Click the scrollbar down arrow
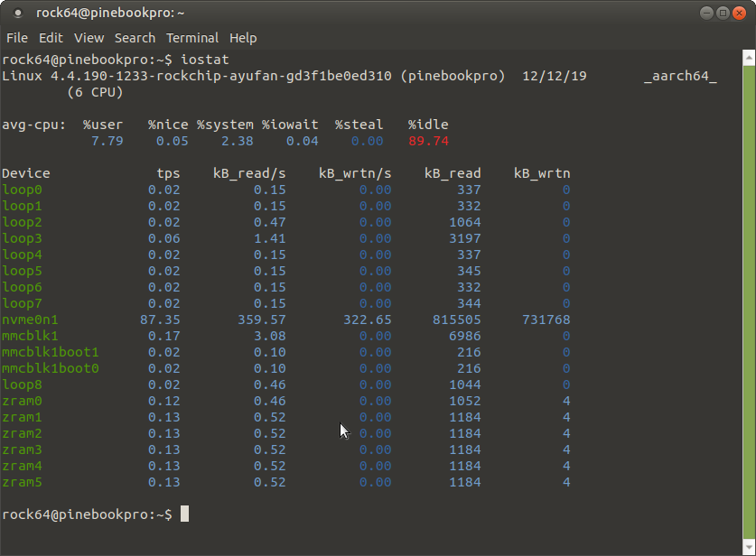This screenshot has height=556, width=756. 748,548
